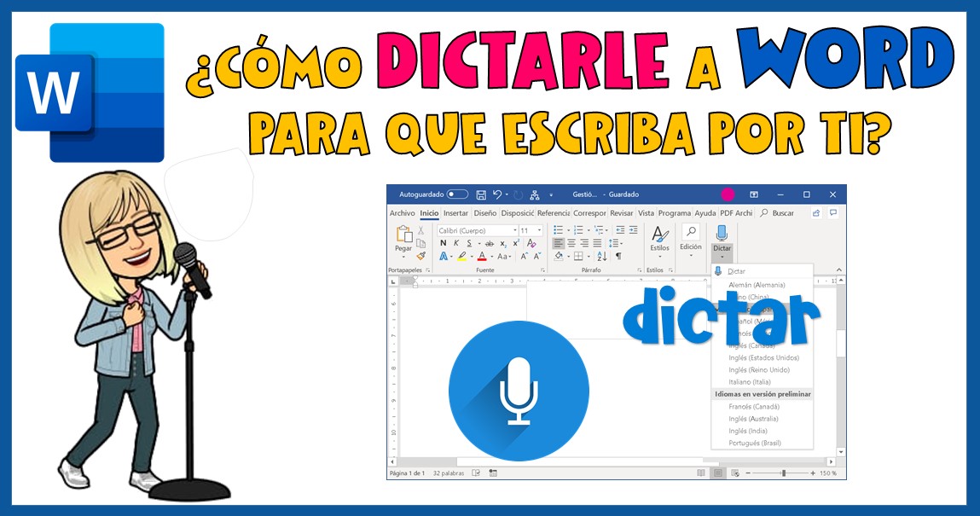Toggle superscript x² formatting

(516, 243)
